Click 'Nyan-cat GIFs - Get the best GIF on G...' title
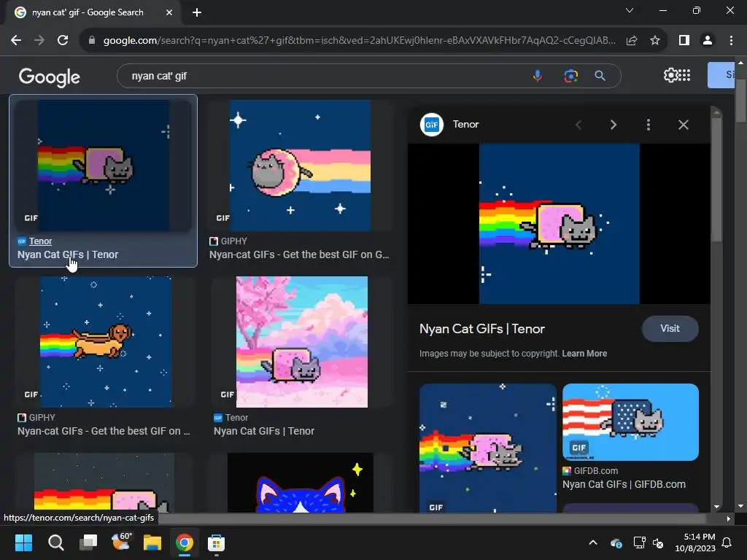Screen dimensions: 747x560 coord(299,254)
